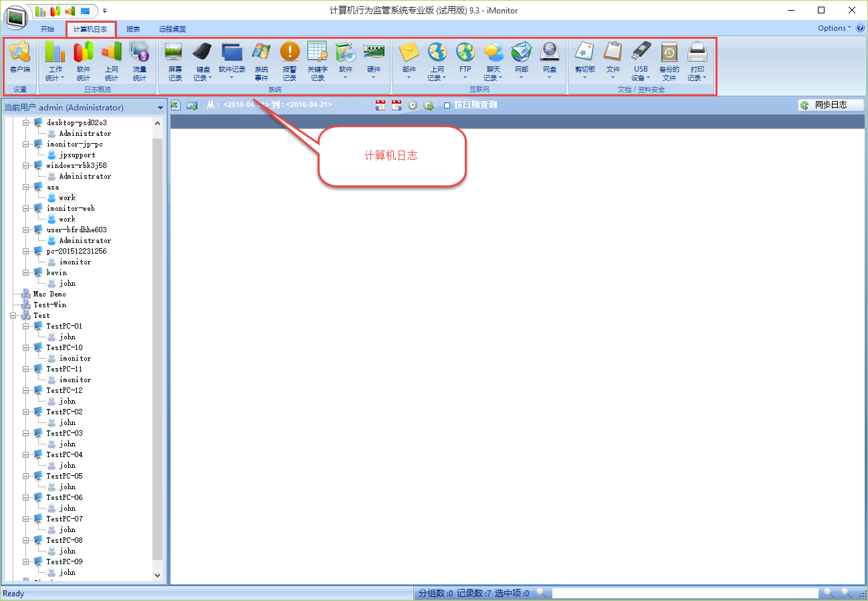Collapse the desktop-psd02o3 computer node
This screenshot has width=868, height=601.
click(x=26, y=122)
